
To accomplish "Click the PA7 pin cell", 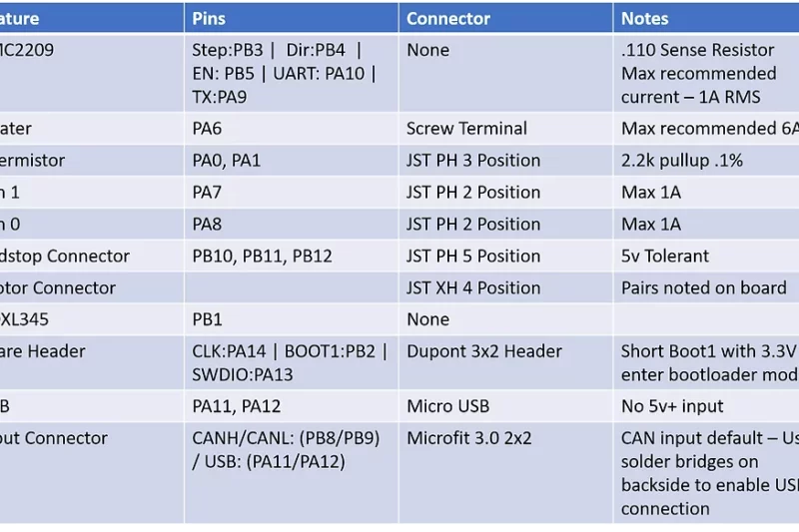I will pyautogui.click(x=207, y=192).
